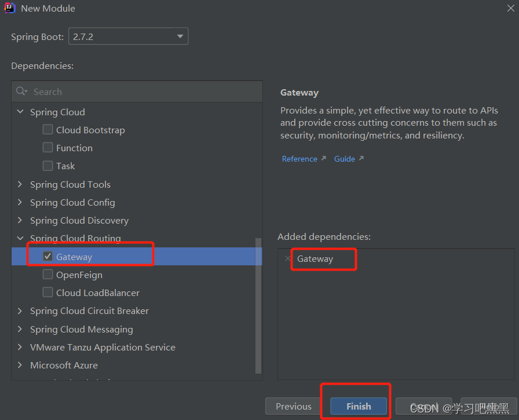Check the OpenFeign checkbox
Image resolution: width=519 pixels, height=420 pixels.
(x=47, y=275)
